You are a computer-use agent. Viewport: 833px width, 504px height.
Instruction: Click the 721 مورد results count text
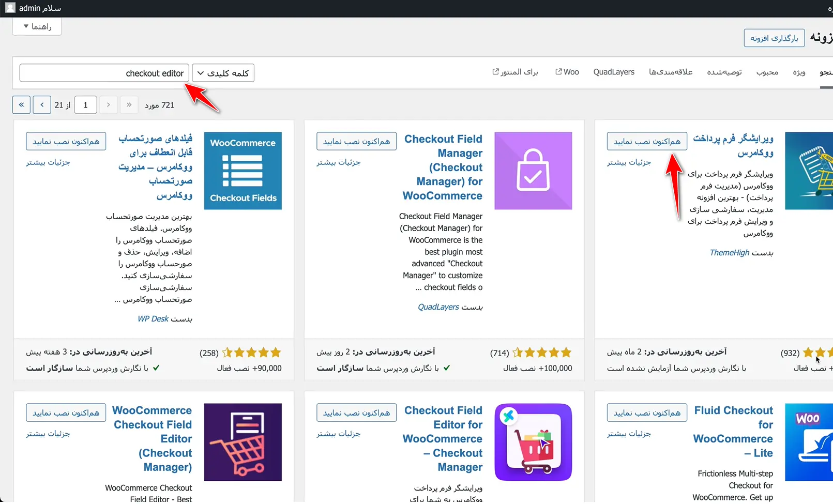pos(159,105)
